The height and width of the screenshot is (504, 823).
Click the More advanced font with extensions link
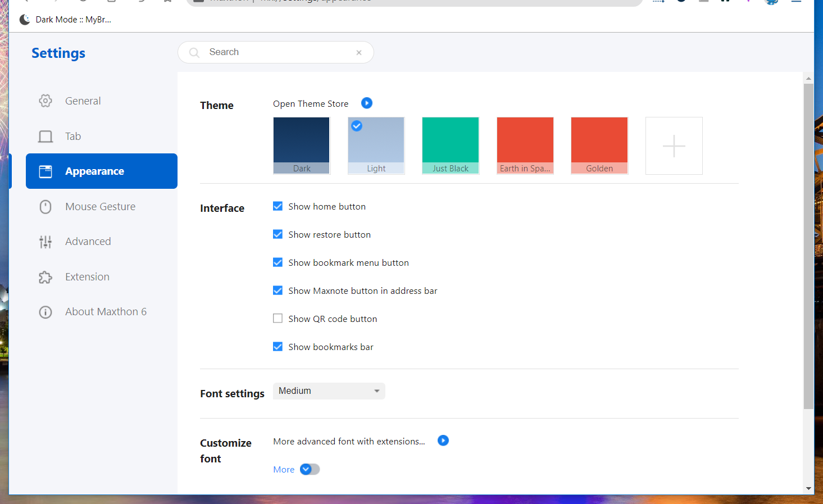pos(349,441)
